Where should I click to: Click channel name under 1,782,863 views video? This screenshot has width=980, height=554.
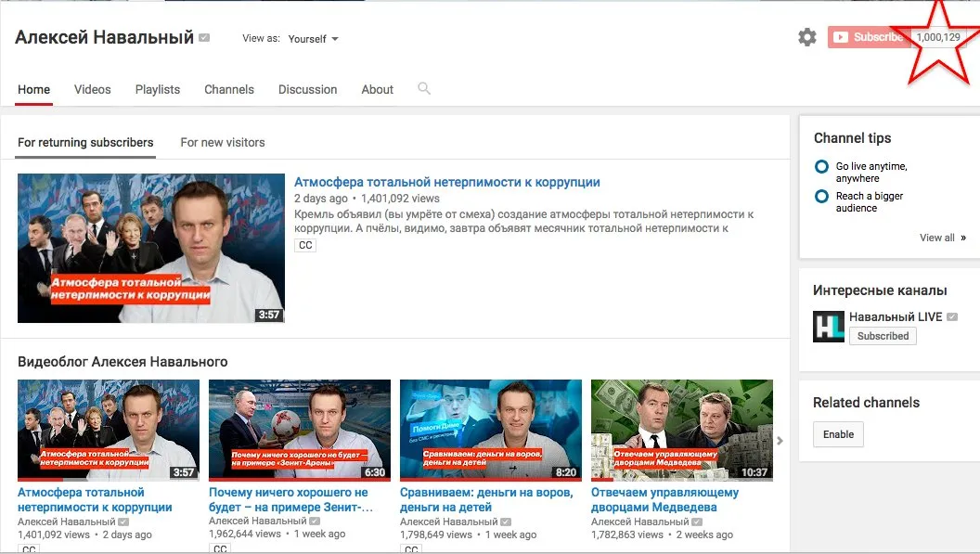coord(640,521)
